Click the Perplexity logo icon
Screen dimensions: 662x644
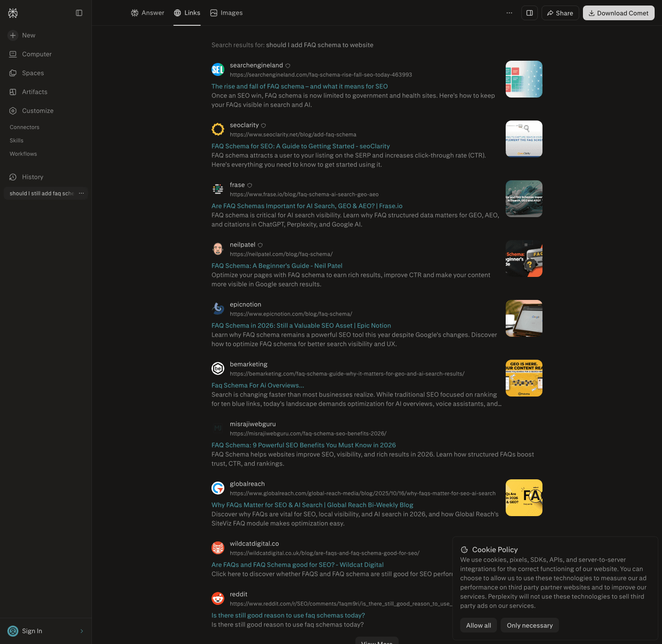13,13
